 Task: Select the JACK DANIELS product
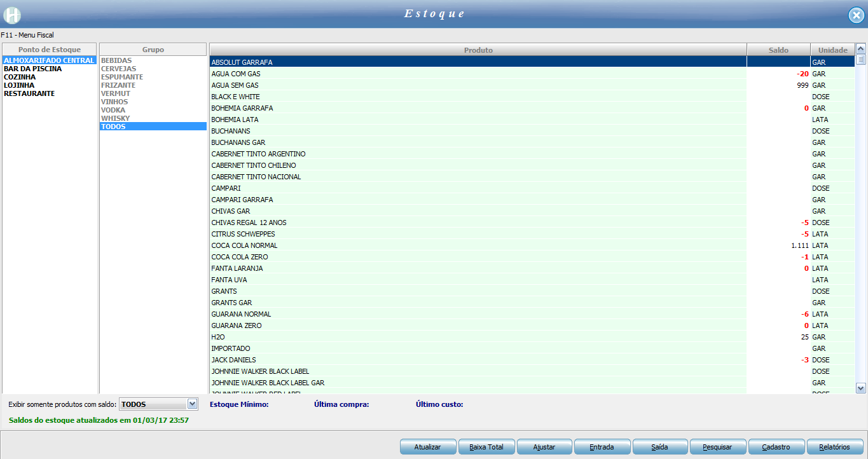(x=532, y=360)
